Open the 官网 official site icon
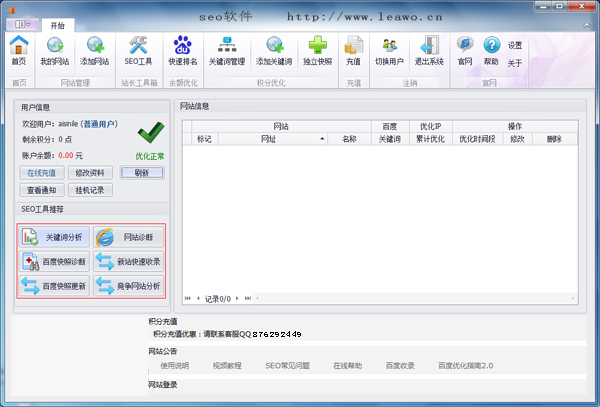600x407 pixels. point(465,51)
